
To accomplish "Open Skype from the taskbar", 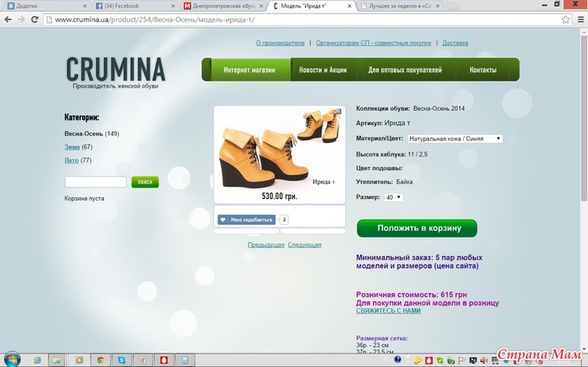I will (x=122, y=360).
